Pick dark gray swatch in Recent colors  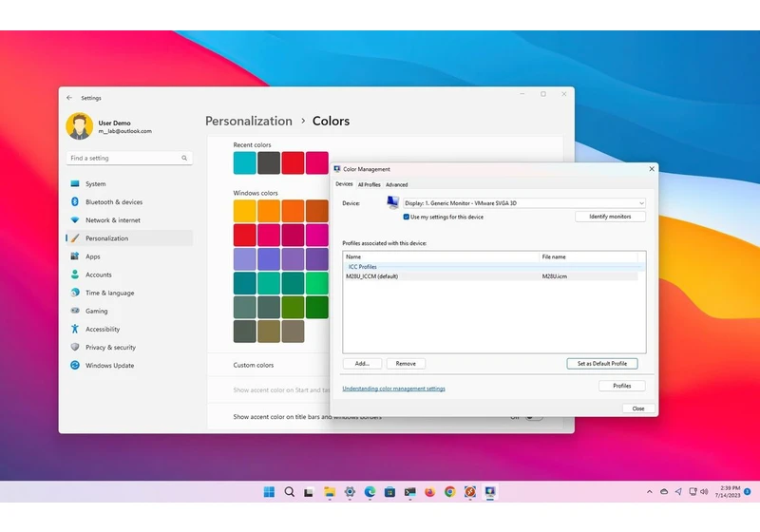click(x=269, y=162)
